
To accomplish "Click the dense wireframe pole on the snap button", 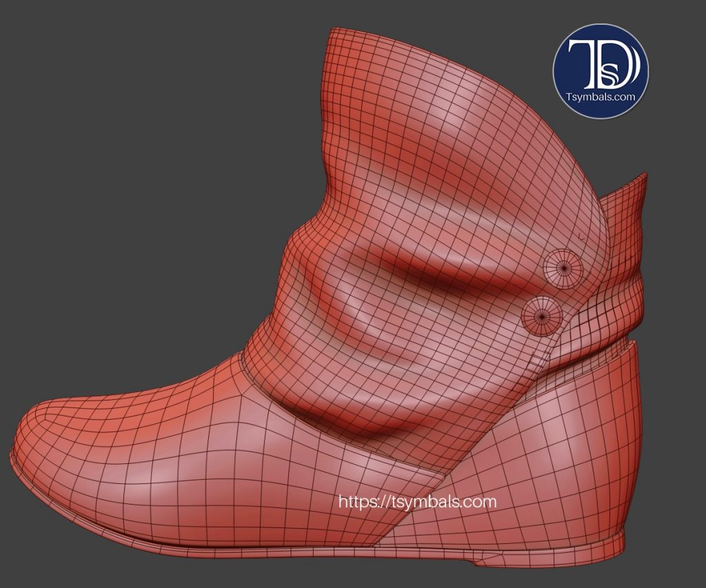I will point(564,266).
